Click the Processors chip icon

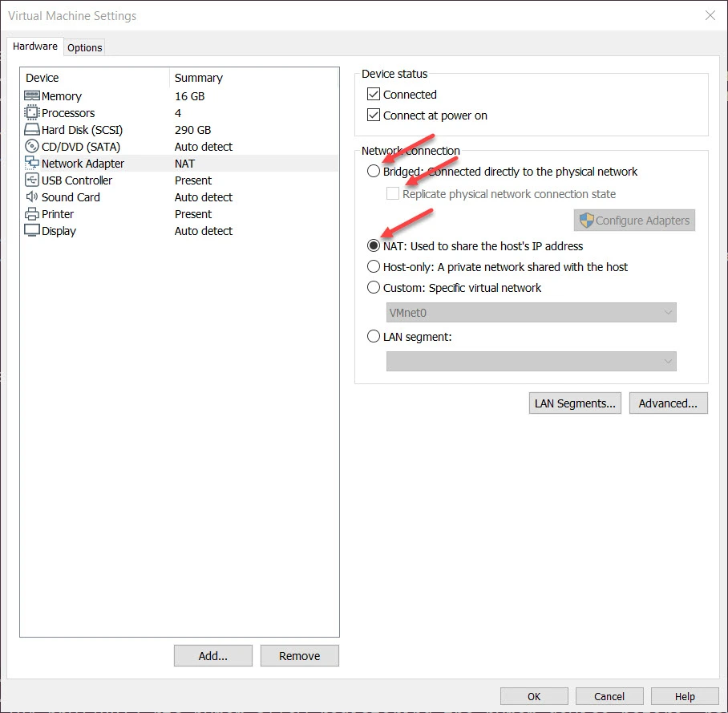tap(32, 113)
